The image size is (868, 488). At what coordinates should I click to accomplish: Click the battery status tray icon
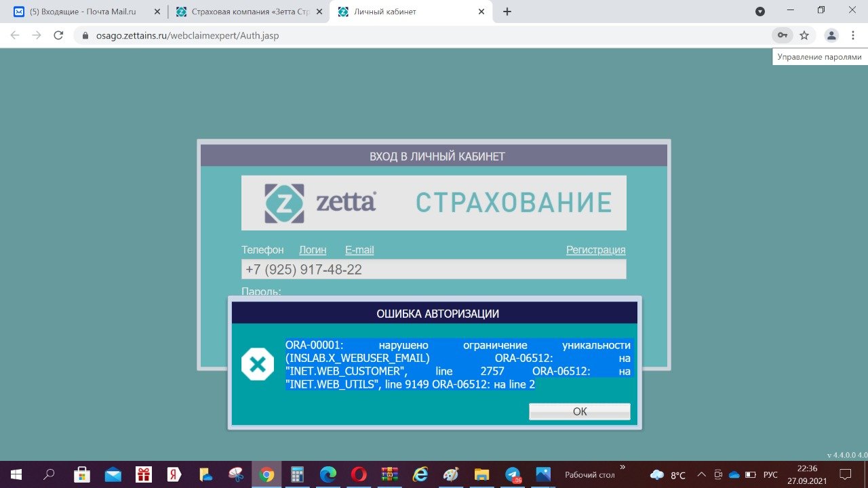pyautogui.click(x=751, y=474)
